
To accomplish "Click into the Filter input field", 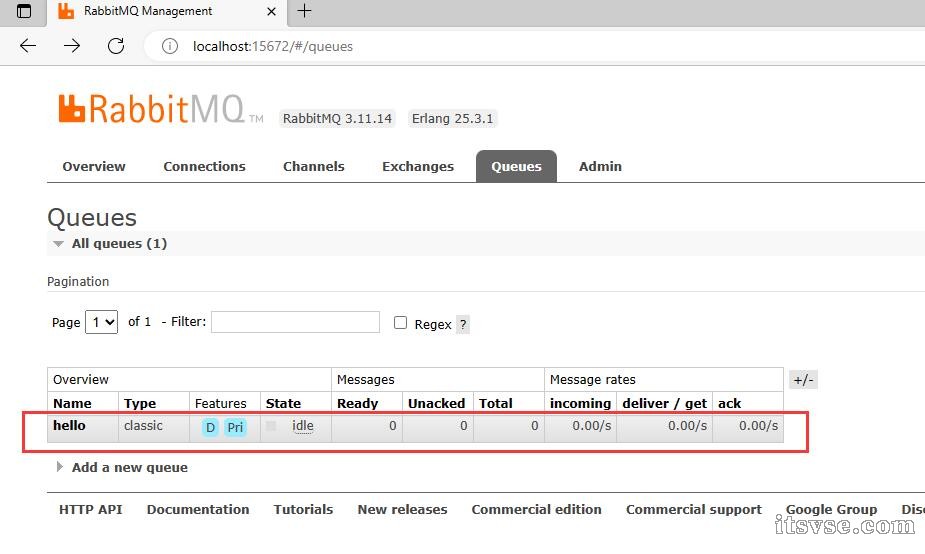I will (x=295, y=322).
